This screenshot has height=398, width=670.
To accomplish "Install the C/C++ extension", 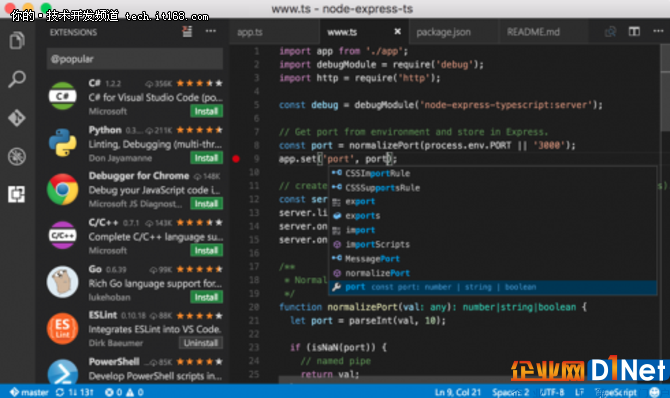I will point(206,251).
